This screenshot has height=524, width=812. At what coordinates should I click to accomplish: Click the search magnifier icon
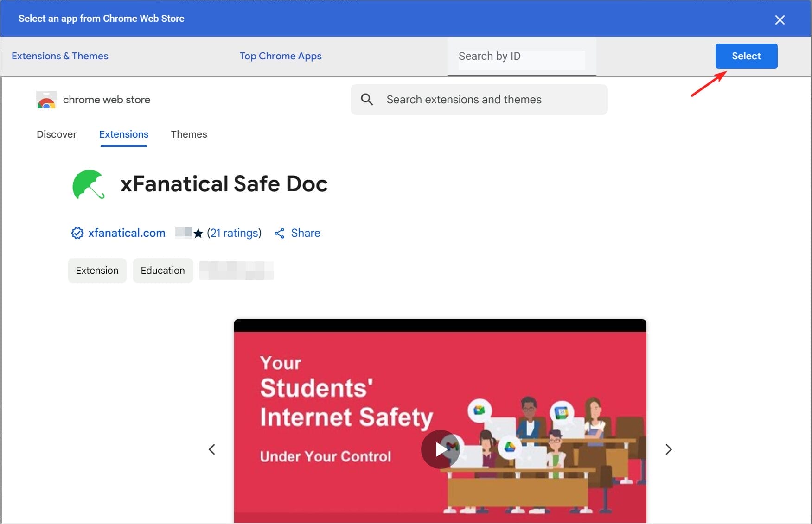(x=367, y=99)
